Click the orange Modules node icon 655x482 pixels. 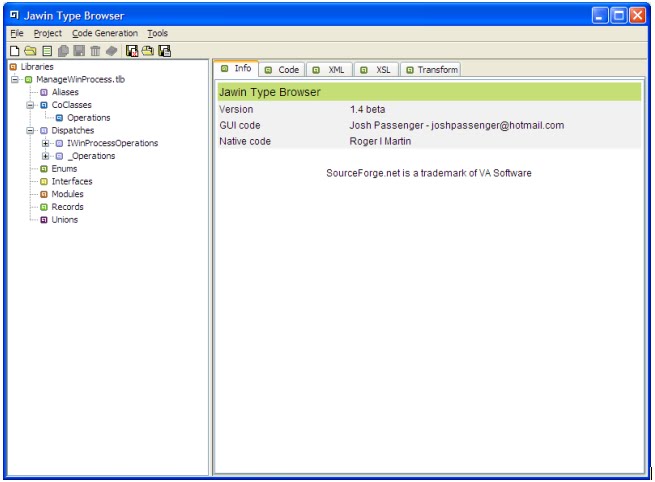(44, 194)
